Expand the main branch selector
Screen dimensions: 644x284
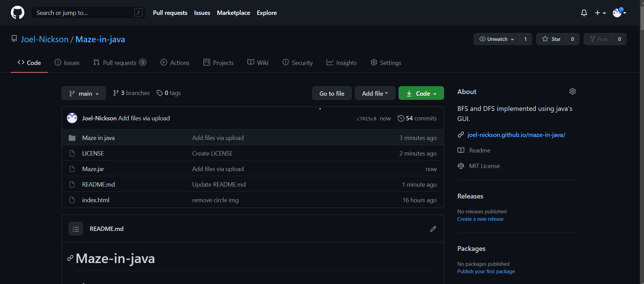pyautogui.click(x=84, y=93)
